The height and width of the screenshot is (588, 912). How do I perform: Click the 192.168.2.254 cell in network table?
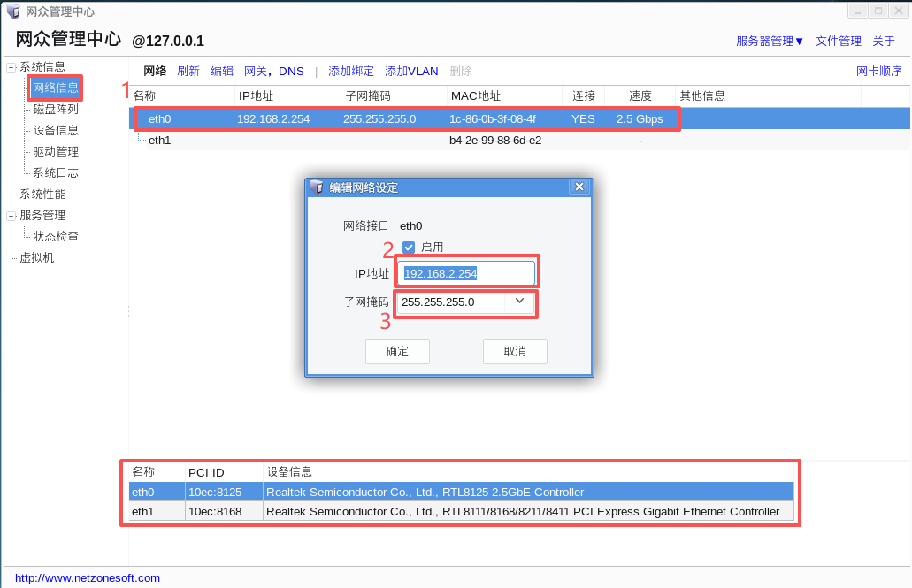pos(273,118)
